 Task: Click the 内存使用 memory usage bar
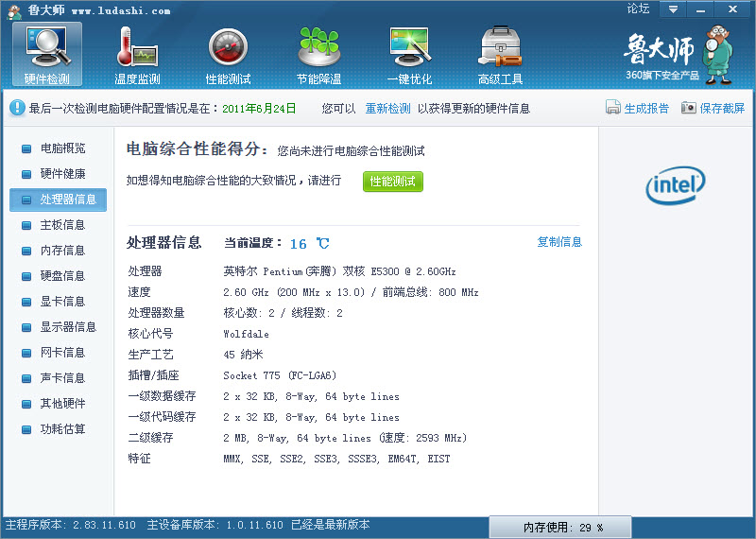pyautogui.click(x=563, y=527)
